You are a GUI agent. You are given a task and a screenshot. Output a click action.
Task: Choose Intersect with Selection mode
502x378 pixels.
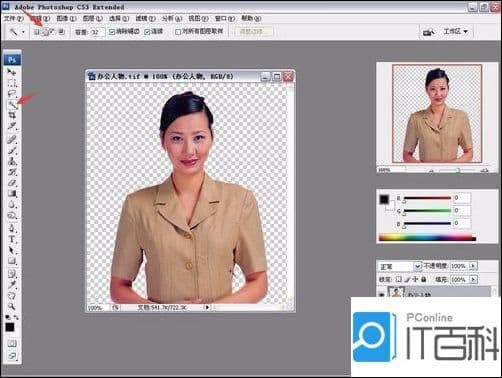click(61, 32)
